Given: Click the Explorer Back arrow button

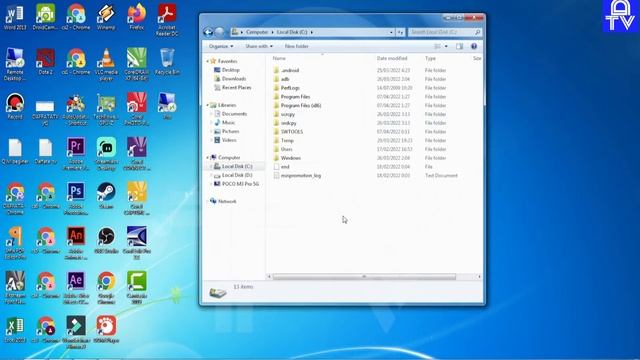Looking at the screenshot, I should point(208,32).
